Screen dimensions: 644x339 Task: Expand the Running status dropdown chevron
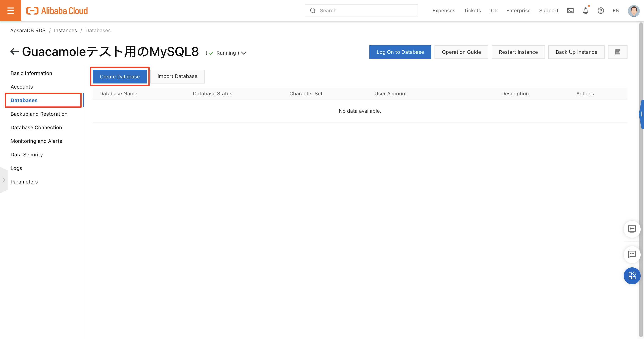[x=244, y=53]
